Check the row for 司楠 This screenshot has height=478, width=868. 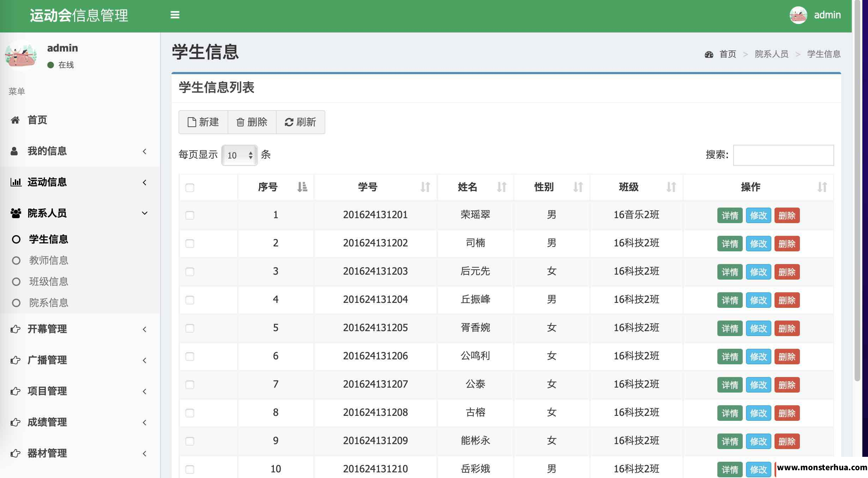click(x=190, y=244)
